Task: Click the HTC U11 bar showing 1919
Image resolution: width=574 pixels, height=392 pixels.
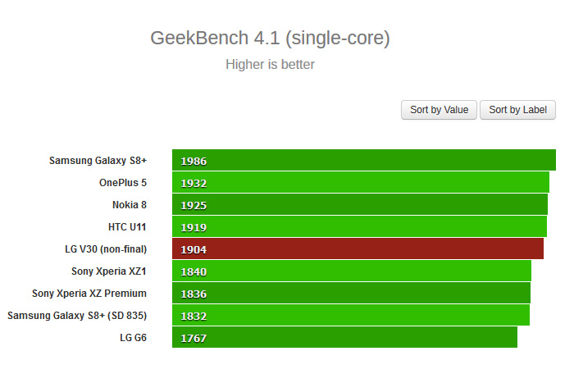Action: [x=359, y=227]
